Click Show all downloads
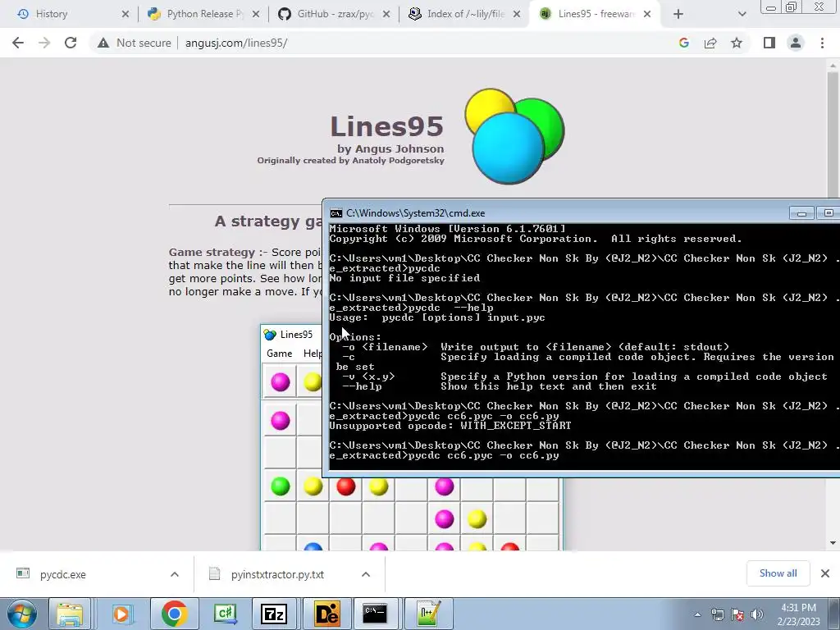The image size is (840, 630). pos(778,573)
